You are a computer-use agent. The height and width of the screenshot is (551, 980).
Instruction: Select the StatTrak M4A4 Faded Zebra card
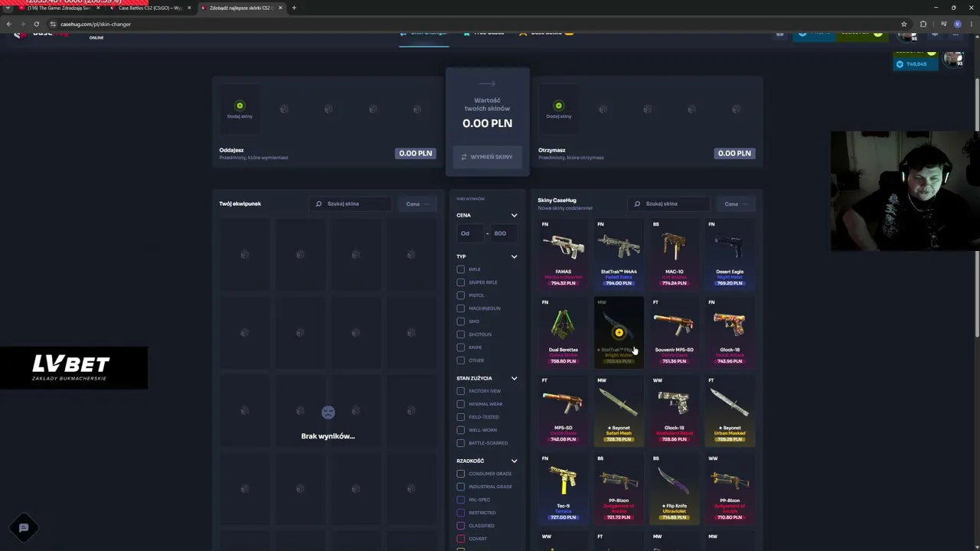click(619, 254)
